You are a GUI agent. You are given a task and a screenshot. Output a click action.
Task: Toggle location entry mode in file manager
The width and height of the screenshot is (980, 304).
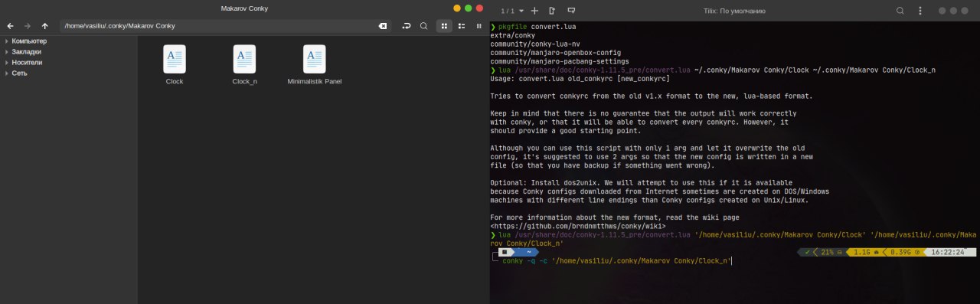pos(406,25)
